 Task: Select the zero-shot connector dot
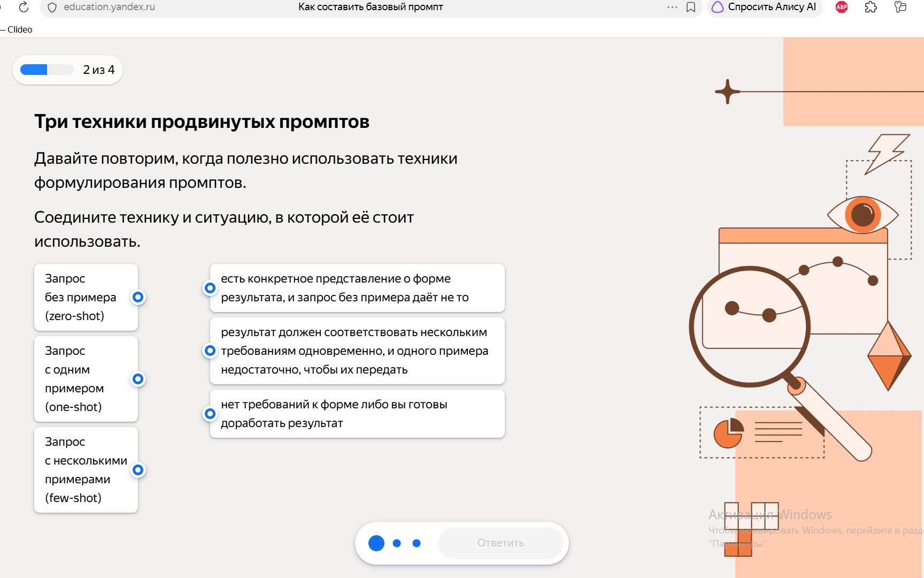(138, 297)
